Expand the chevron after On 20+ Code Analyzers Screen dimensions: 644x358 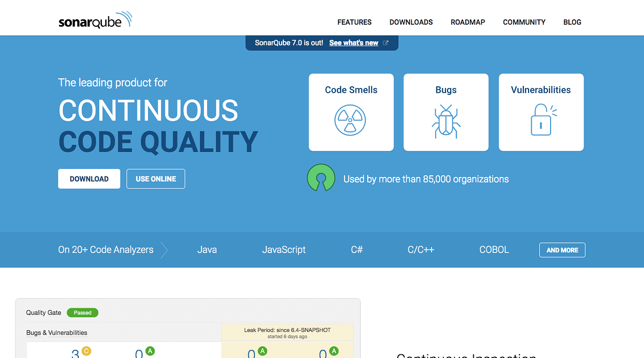point(165,250)
